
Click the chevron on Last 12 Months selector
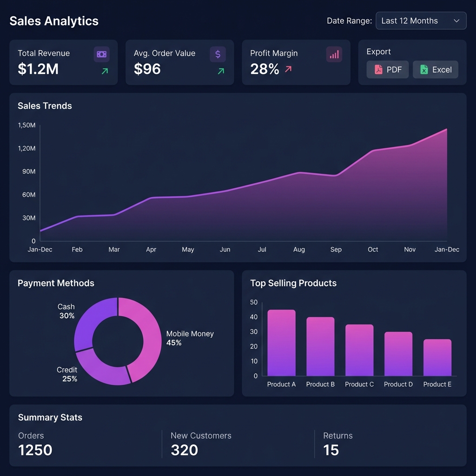click(x=457, y=20)
